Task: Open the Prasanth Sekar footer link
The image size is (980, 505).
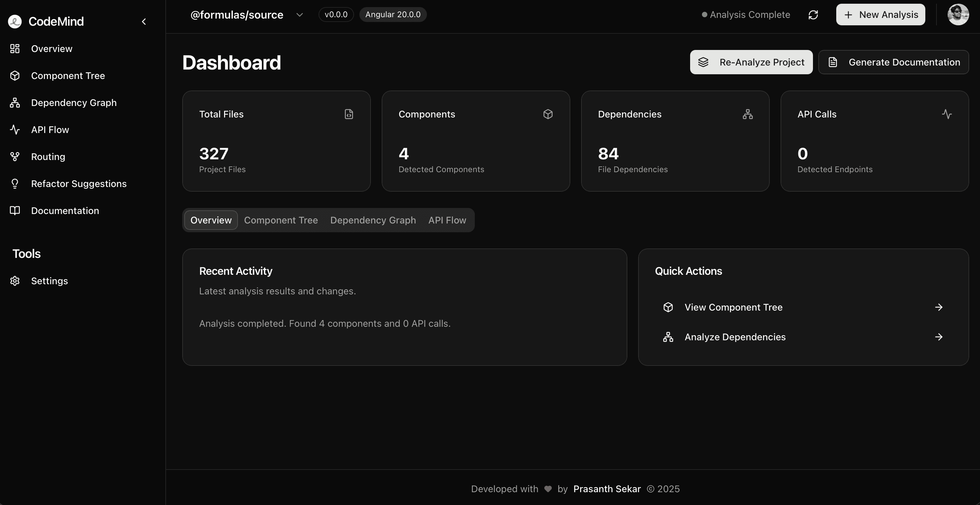Action: tap(607, 489)
